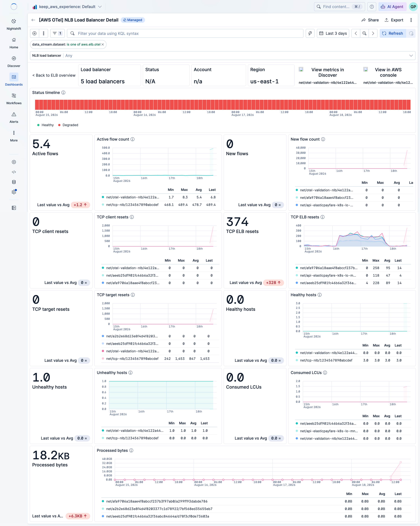Click the sidebar plus circle icon
This screenshot has height=526, width=420.
coord(14,162)
